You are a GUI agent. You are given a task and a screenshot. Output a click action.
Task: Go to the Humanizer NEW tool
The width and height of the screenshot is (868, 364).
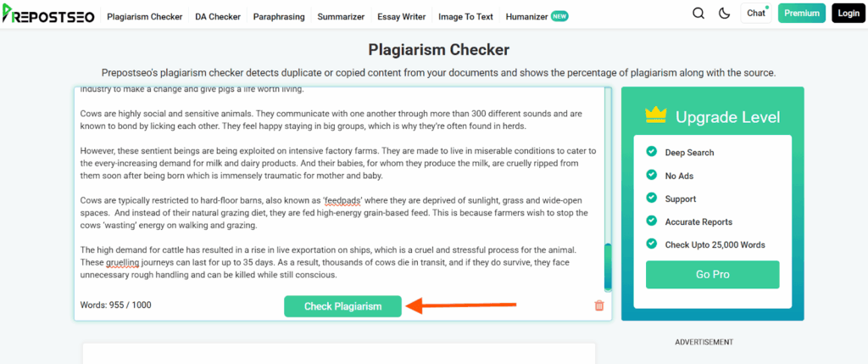click(x=537, y=17)
